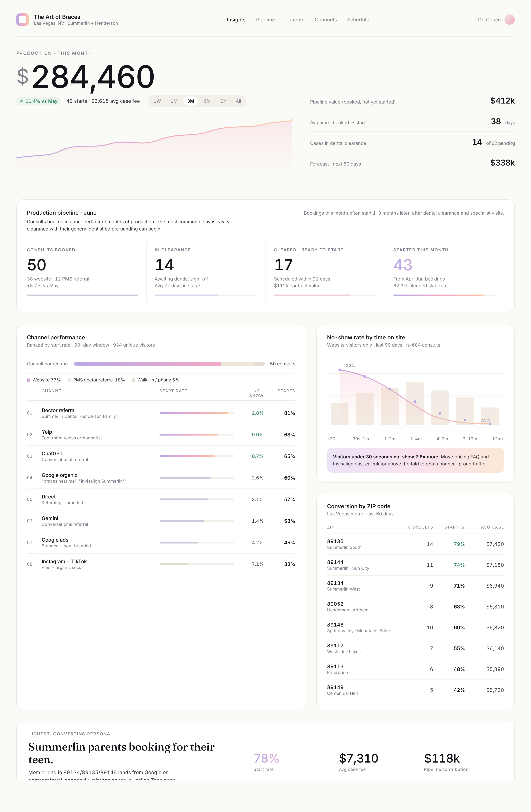The width and height of the screenshot is (531, 812).
Task: Open the Schedule tab
Action: [x=358, y=20]
